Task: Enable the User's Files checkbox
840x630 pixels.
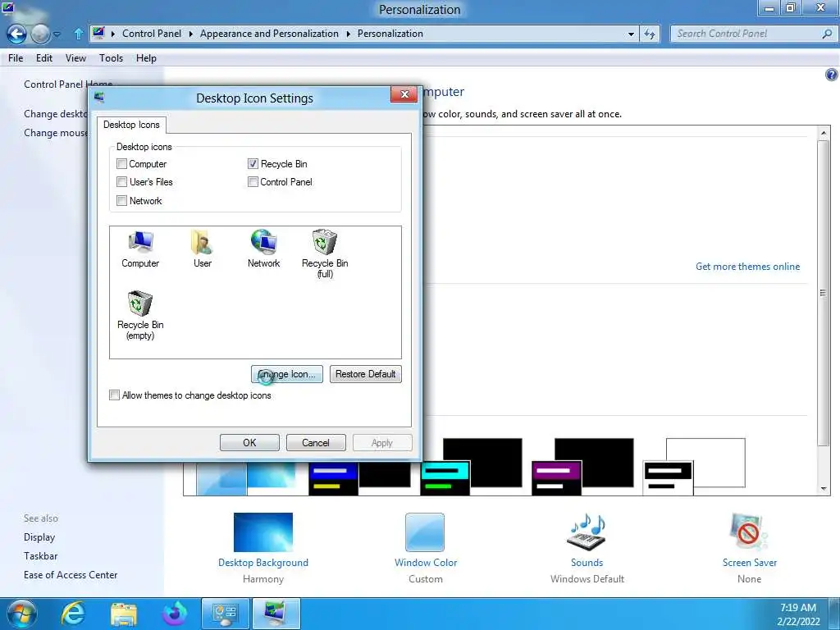Action: (x=121, y=182)
